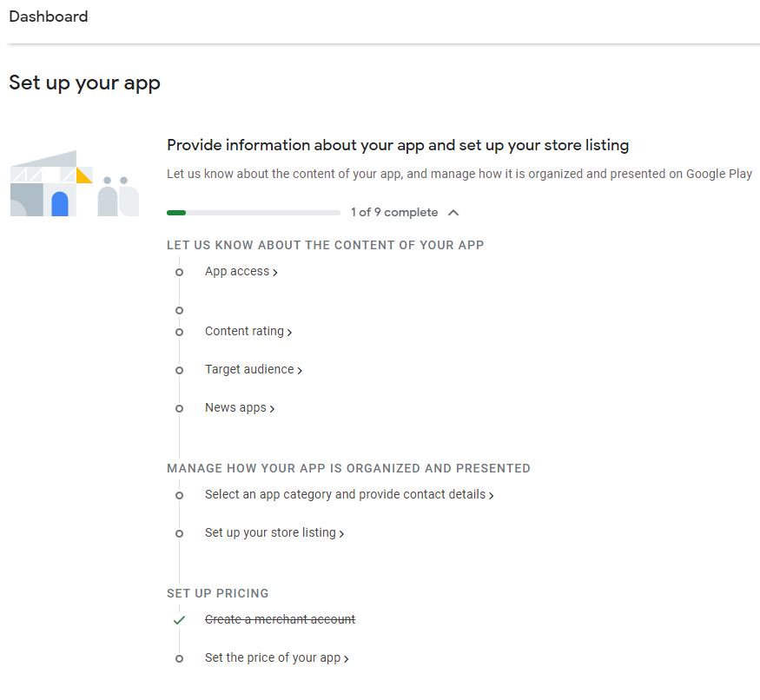The width and height of the screenshot is (760, 700).
Task: Click the arrow following Set the price of your app
Action: [347, 658]
